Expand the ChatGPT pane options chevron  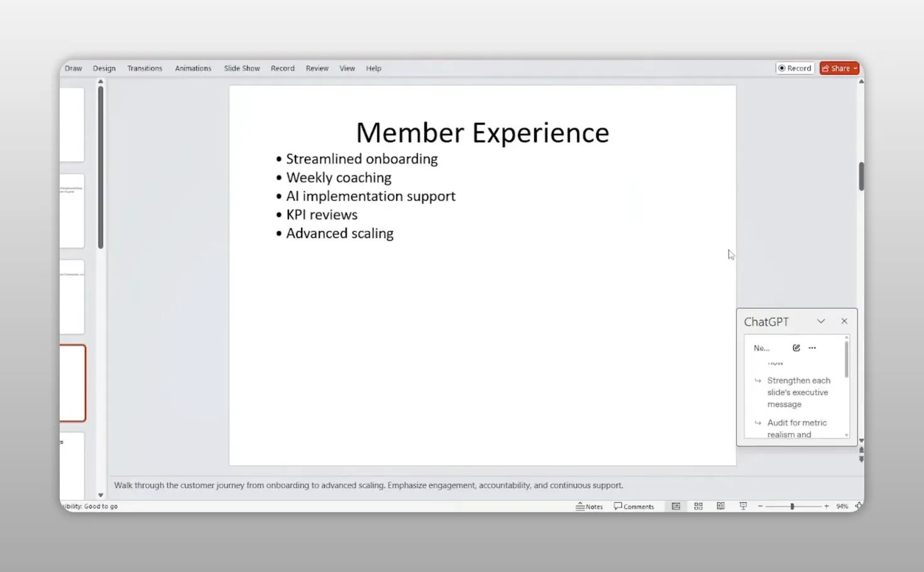(x=821, y=321)
